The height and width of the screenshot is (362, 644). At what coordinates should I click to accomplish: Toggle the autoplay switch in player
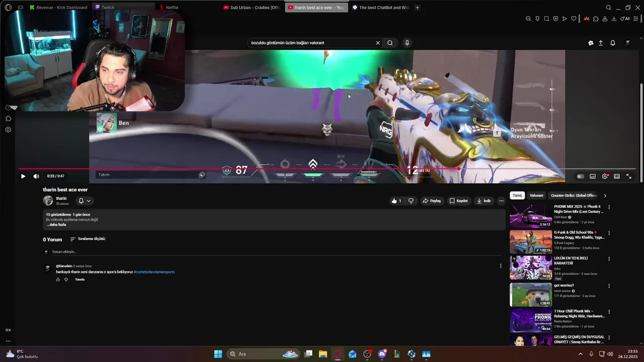coord(580,176)
